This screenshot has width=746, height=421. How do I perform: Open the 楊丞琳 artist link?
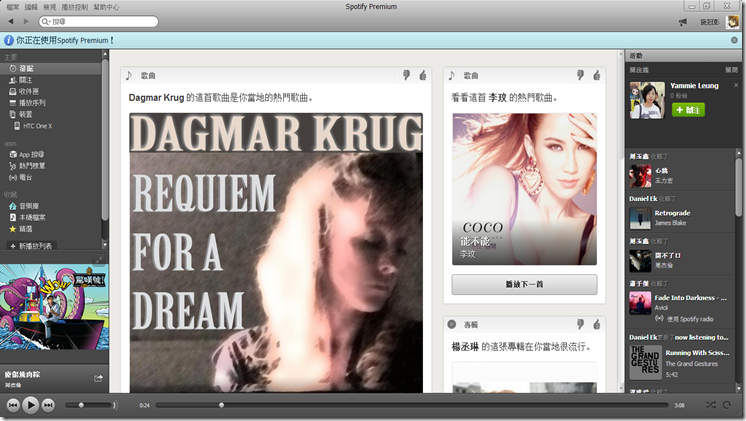465,347
